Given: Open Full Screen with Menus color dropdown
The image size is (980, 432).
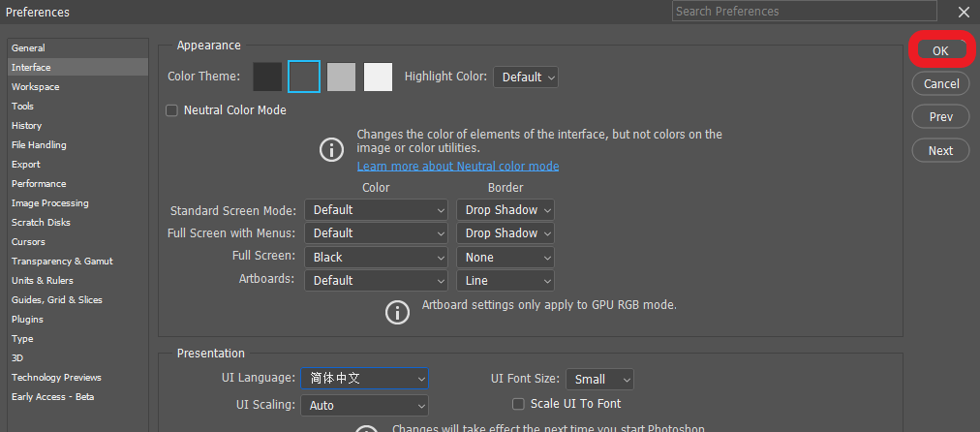Looking at the screenshot, I should 377,233.
